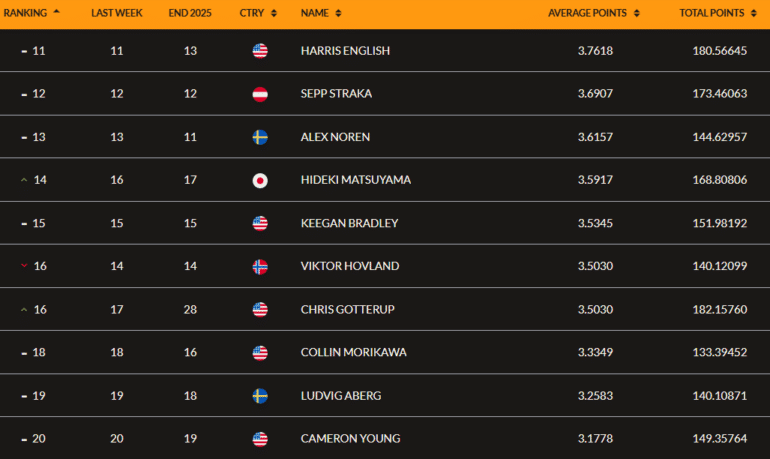Click the Austria flag beside Sepp Straka

[x=260, y=94]
